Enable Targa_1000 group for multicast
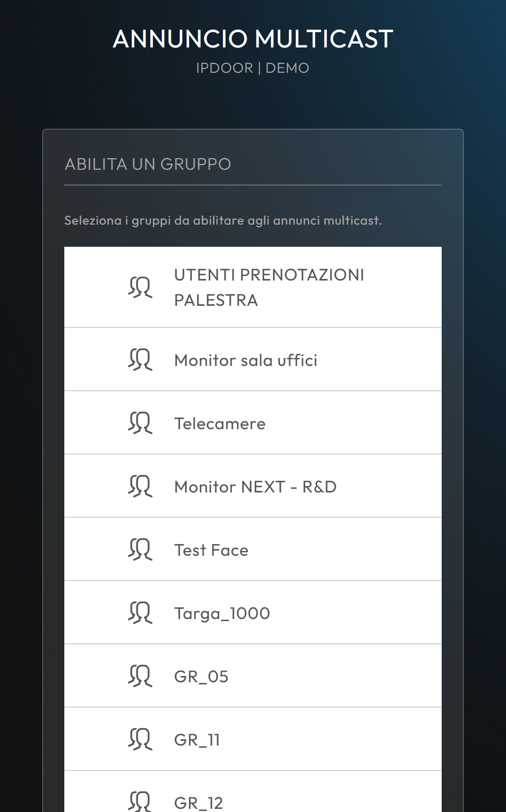Screen dimensions: 506x812 pos(253,613)
